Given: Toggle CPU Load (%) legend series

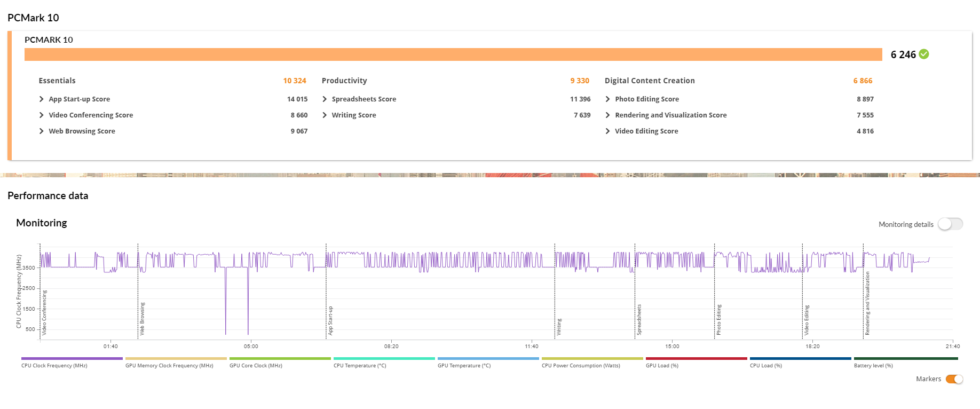Looking at the screenshot, I should pos(800,363).
